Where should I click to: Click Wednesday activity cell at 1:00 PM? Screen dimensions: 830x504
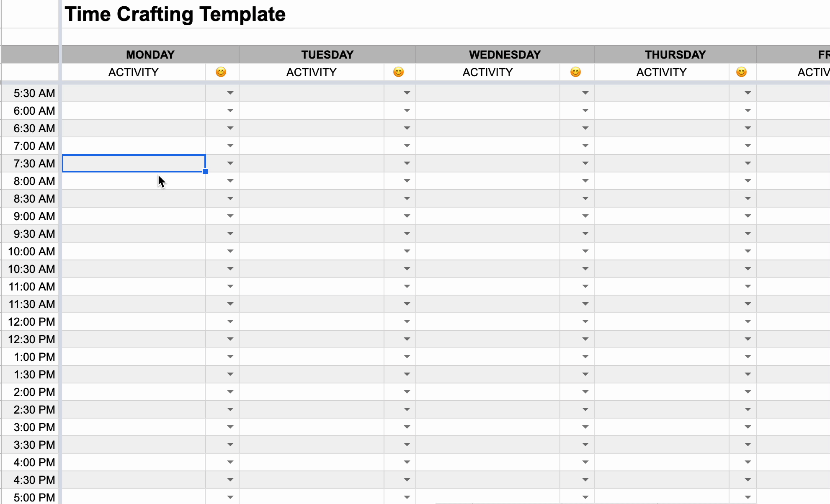[x=487, y=357]
